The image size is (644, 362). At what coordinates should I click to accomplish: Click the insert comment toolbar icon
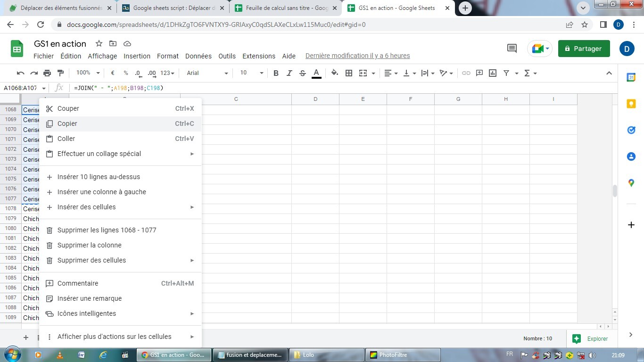[x=479, y=73]
